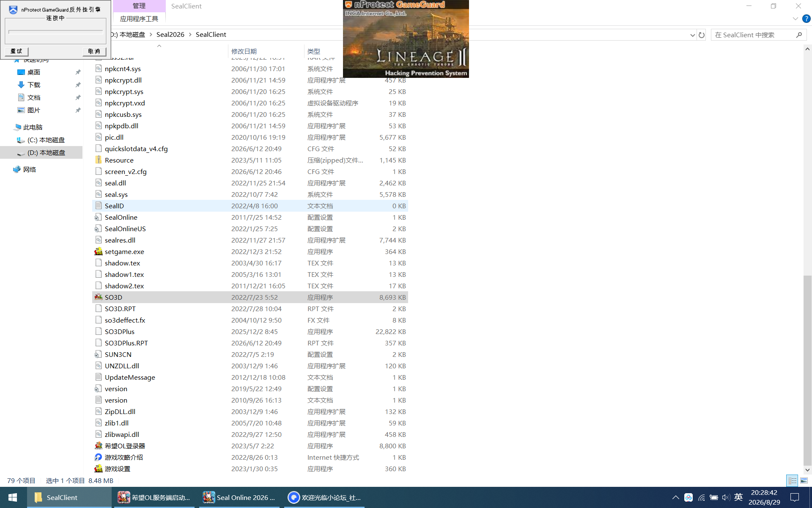This screenshot has width=812, height=508.
Task: Open the Wi-Fi network tray icon
Action: 702,497
